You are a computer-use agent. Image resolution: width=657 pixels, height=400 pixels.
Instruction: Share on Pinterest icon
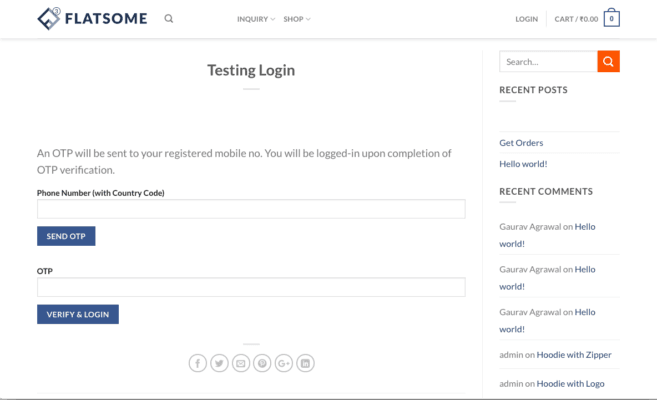point(262,363)
